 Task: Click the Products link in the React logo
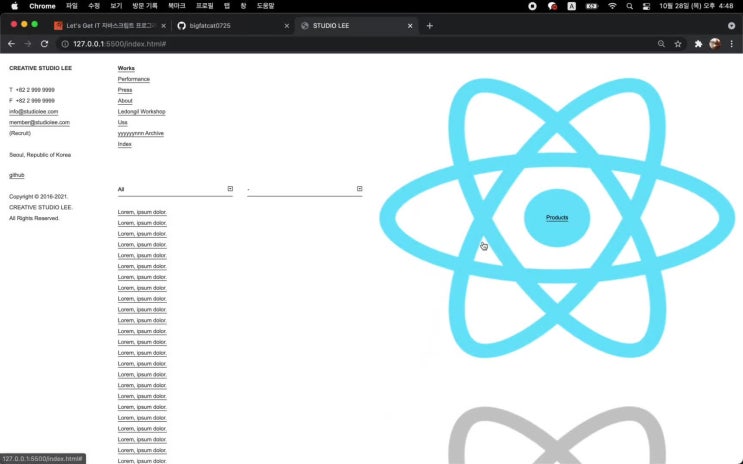(x=557, y=218)
